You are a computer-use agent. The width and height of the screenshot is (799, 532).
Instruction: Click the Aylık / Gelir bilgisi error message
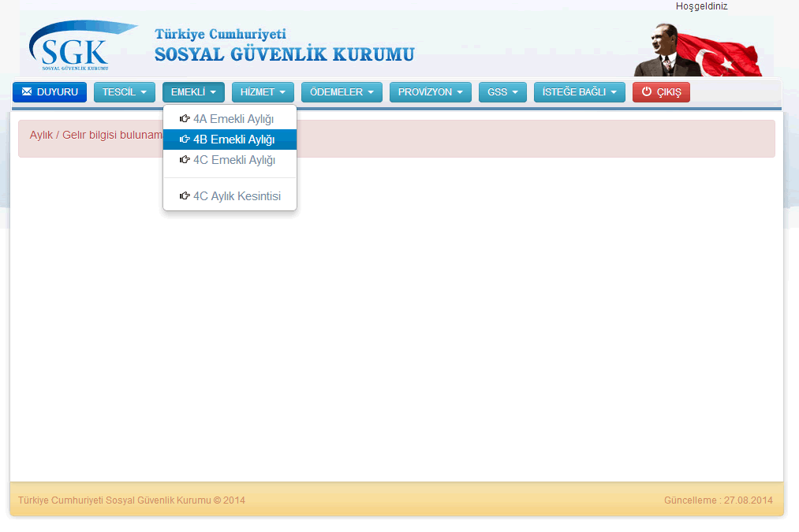[x=397, y=139]
